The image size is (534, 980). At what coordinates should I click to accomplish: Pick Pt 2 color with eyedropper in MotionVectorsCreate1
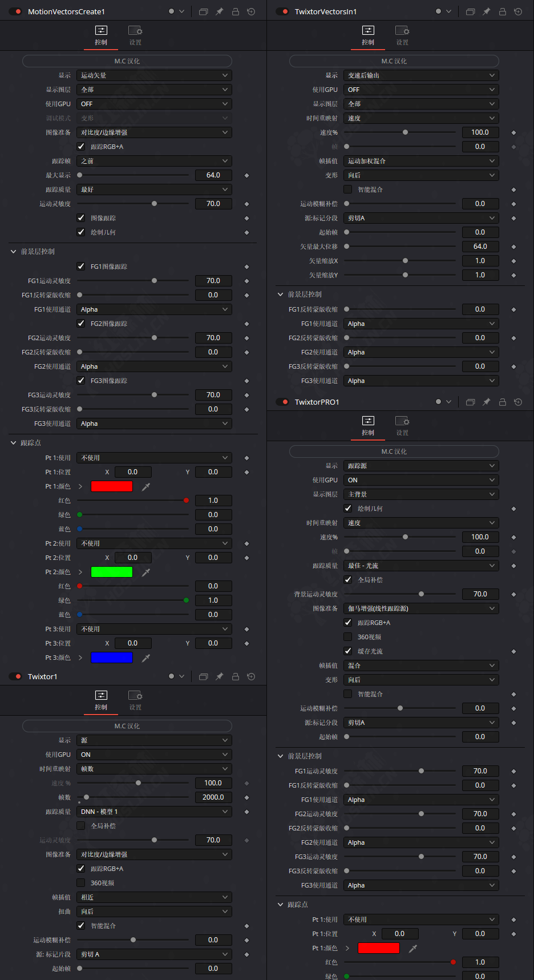pyautogui.click(x=146, y=572)
